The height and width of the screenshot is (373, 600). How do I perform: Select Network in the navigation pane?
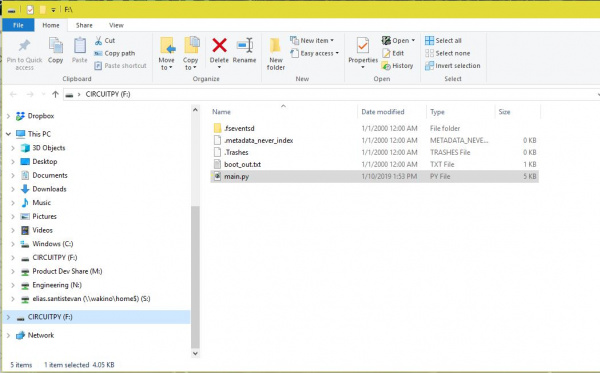[35, 336]
